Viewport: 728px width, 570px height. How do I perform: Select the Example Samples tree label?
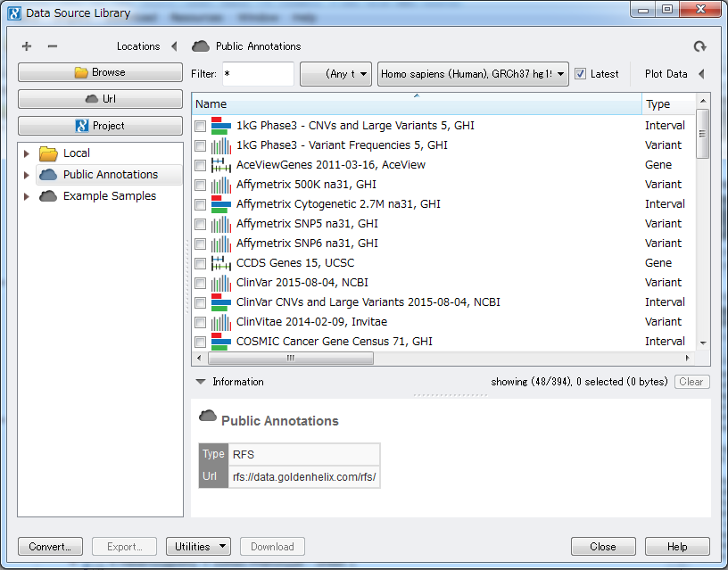click(110, 196)
